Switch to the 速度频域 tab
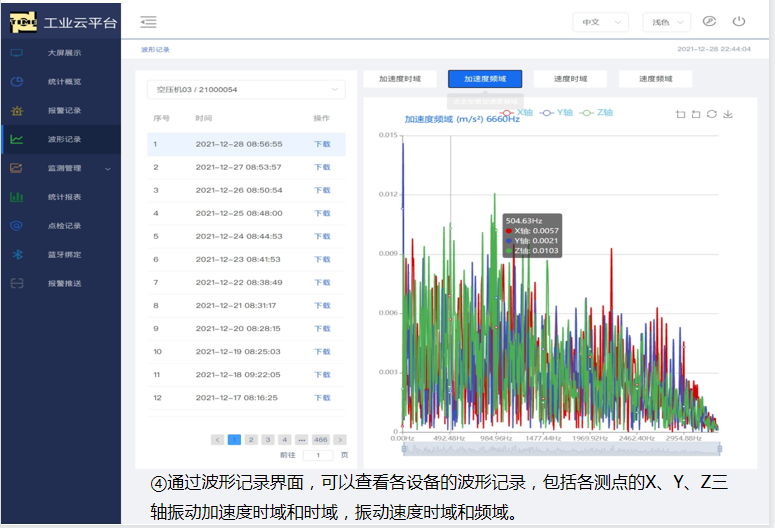775x528 pixels. click(x=655, y=79)
